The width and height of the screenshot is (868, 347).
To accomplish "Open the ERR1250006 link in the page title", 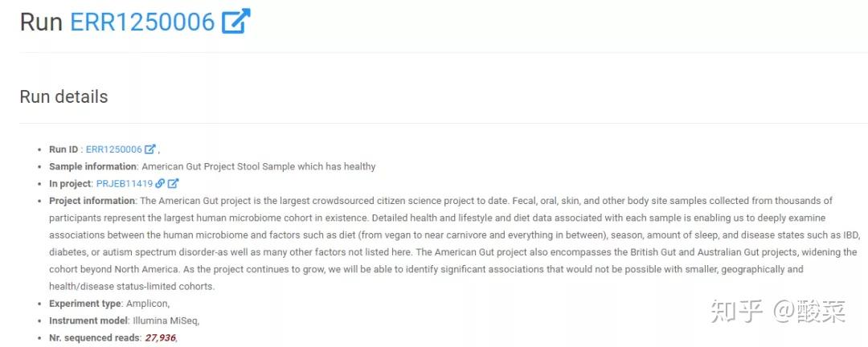I will [142, 22].
